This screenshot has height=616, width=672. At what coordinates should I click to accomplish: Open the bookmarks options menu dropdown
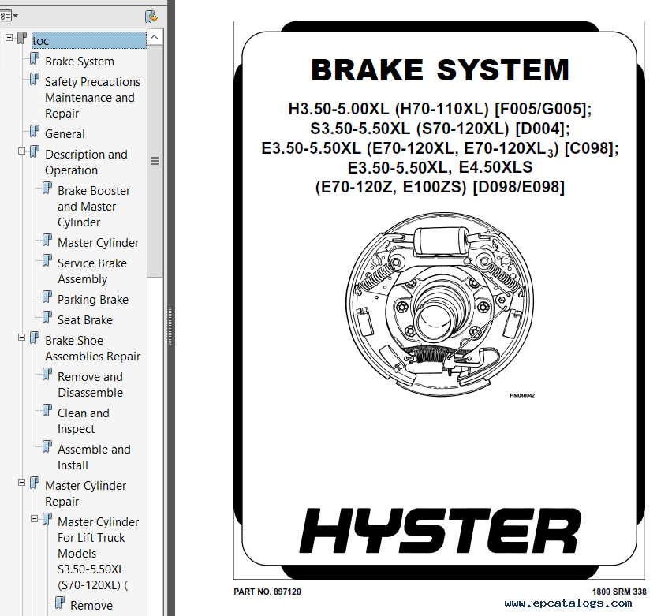pyautogui.click(x=9, y=17)
